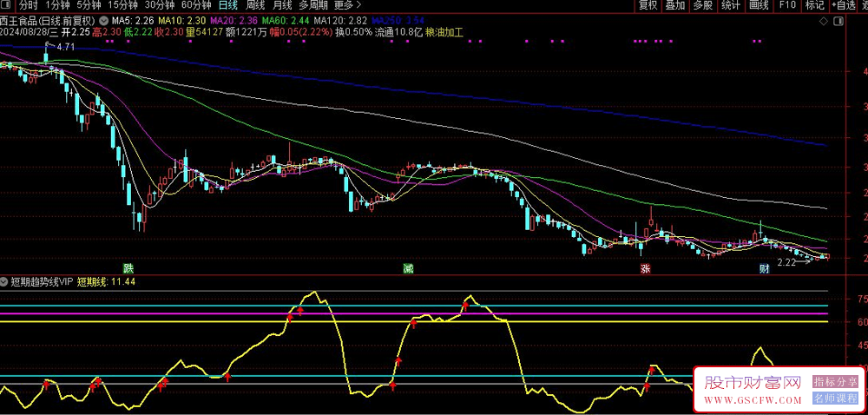Select the 60分钟 period

(x=196, y=5)
